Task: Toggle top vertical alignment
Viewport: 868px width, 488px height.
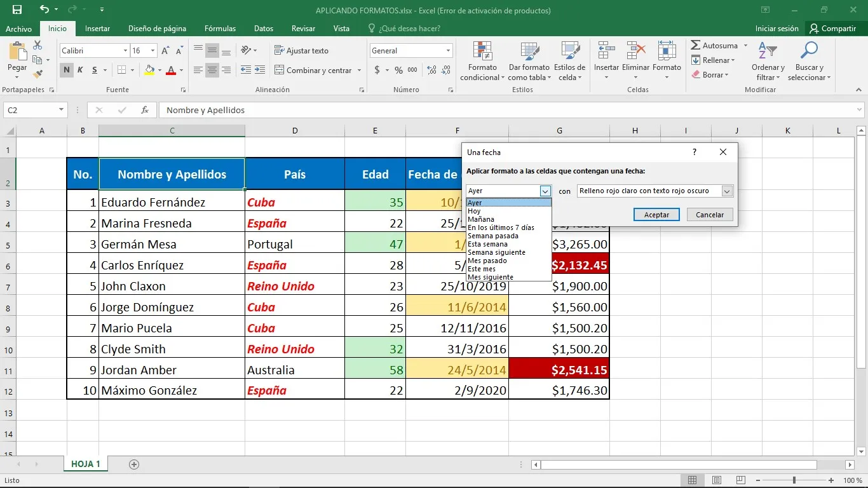Action: (198, 50)
